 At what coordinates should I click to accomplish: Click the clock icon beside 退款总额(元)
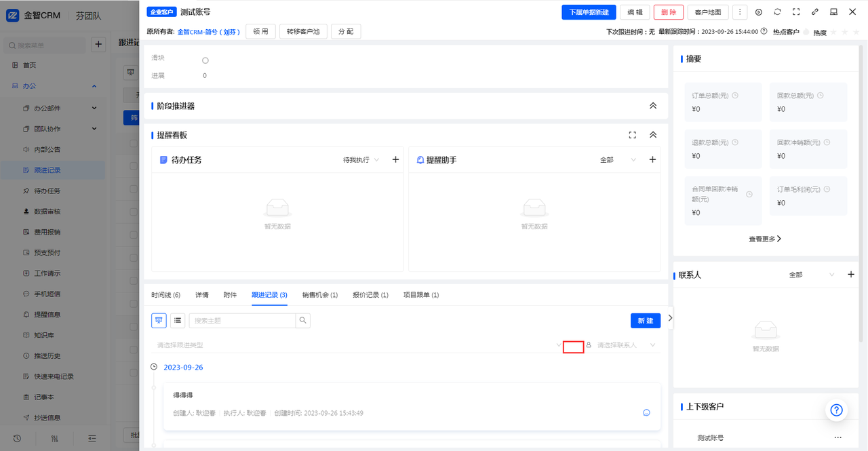point(735,142)
